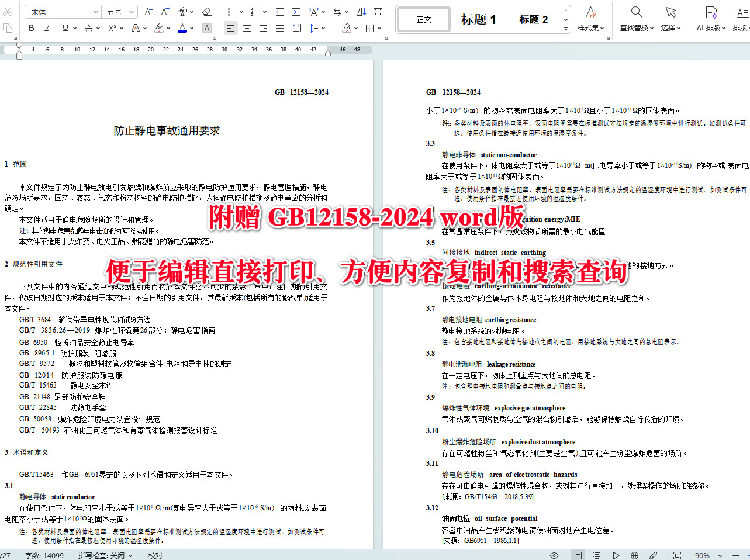The image size is (750, 560).
Task: Open the font settings dialog launcher
Action: click(215, 38)
